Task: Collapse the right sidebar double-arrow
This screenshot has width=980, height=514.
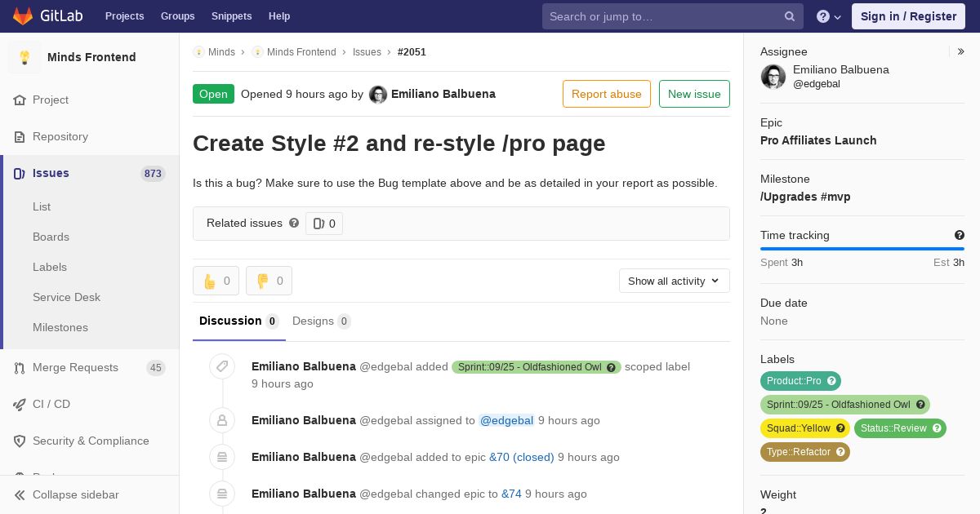Action: coord(961,51)
